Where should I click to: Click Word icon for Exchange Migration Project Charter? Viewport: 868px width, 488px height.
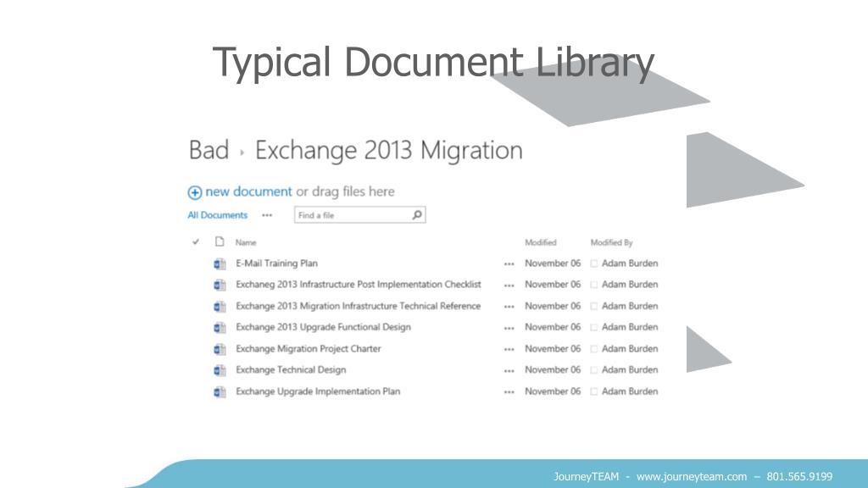coord(220,349)
